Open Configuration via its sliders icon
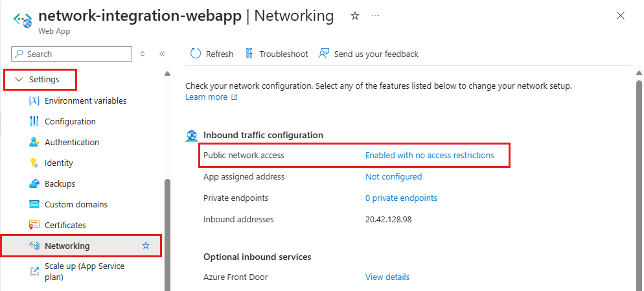This screenshot has height=291, width=644. pyautogui.click(x=34, y=121)
